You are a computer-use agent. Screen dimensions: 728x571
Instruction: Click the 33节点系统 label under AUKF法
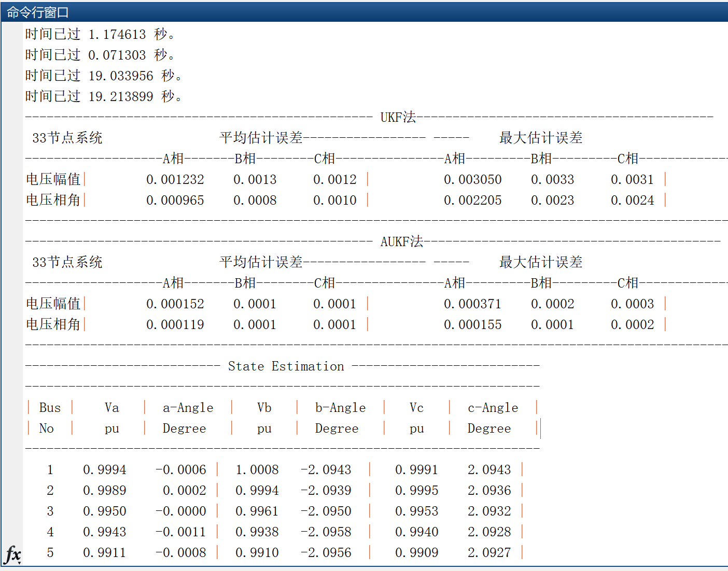[x=67, y=262]
